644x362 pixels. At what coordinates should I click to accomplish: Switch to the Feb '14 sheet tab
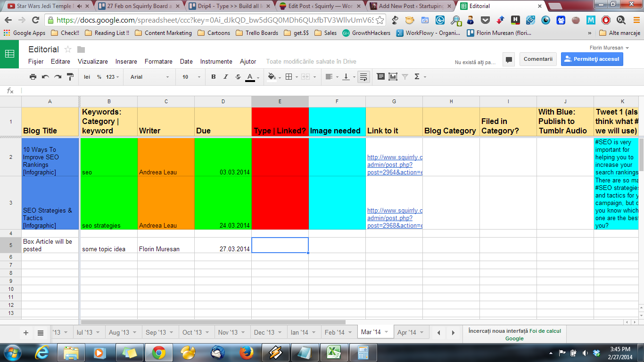[x=334, y=332]
